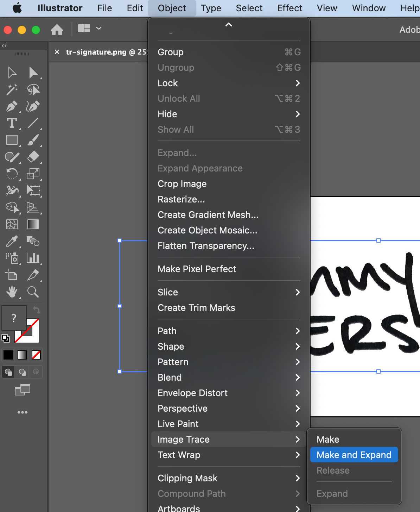
Task: Expand the Text Wrap submenu
Action: [x=229, y=455]
